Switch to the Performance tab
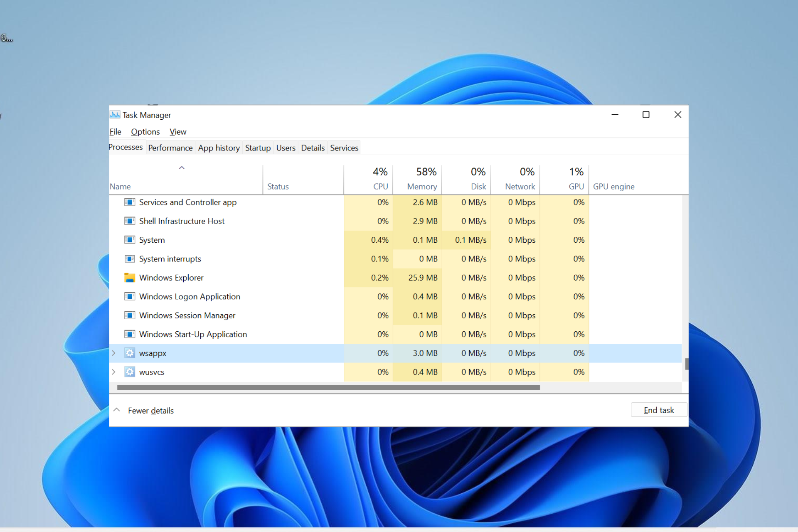 [170, 148]
